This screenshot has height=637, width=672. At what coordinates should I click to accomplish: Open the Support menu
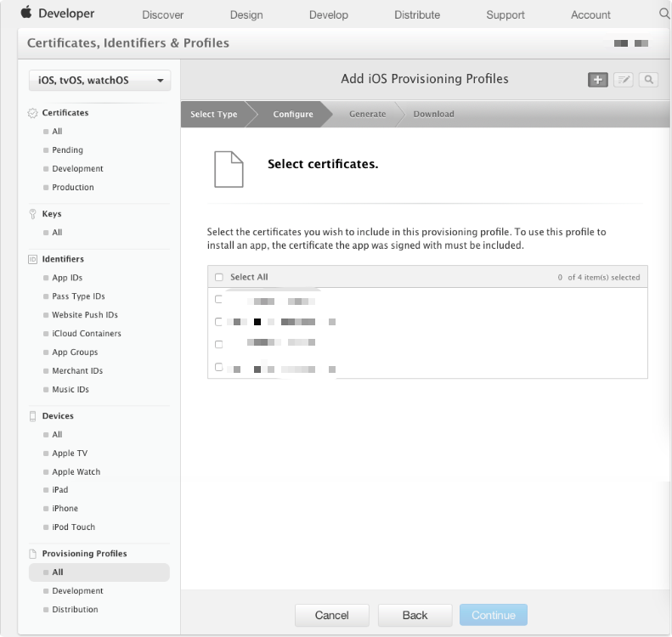coord(505,15)
